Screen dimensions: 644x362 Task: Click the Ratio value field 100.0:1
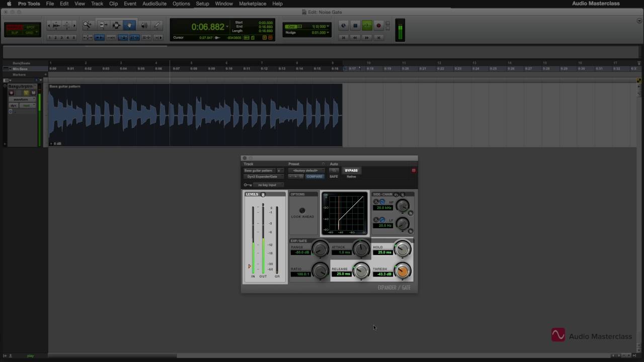(x=300, y=274)
